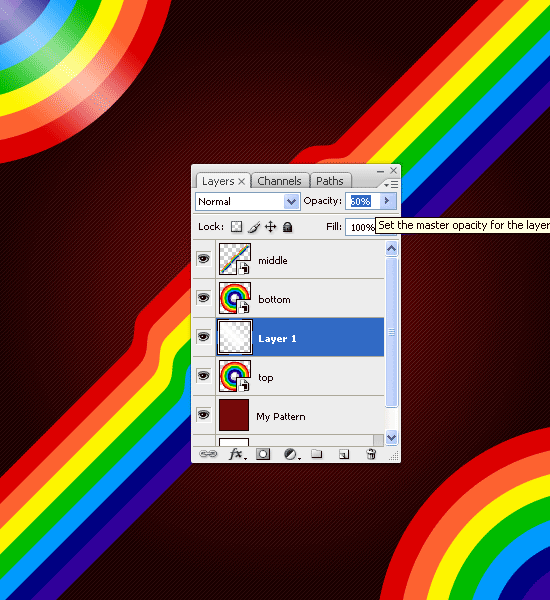
Task: Select the My Pattern layer name
Action: [x=281, y=416]
